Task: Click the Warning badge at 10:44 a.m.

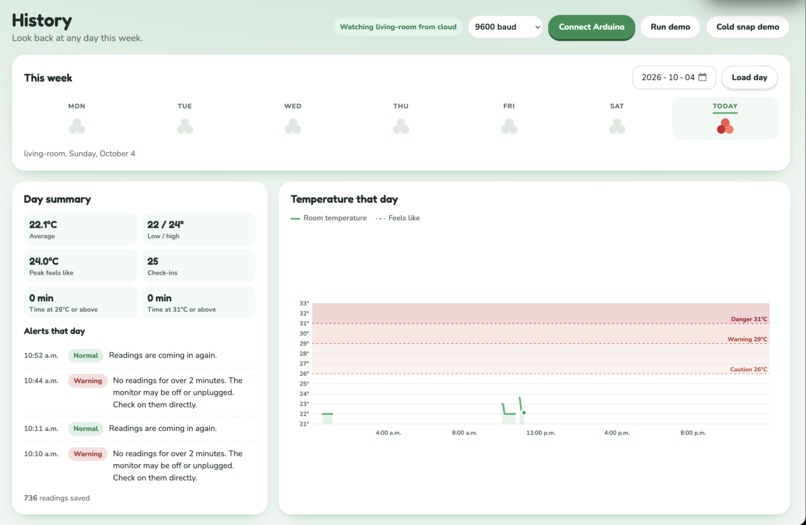Action: pyautogui.click(x=87, y=381)
